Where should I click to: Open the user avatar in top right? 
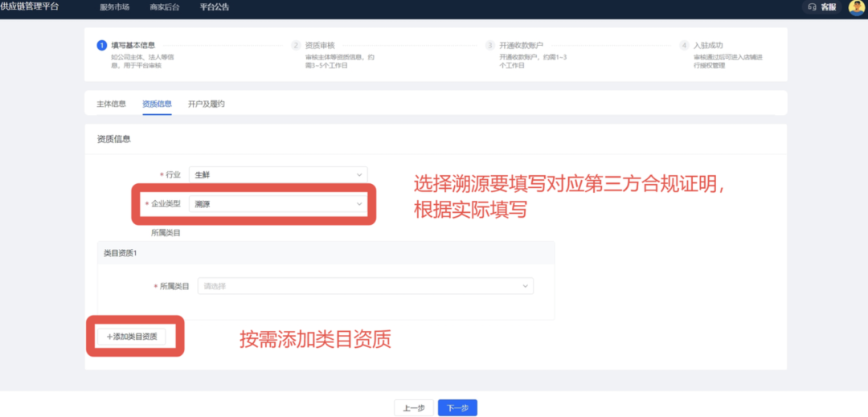pyautogui.click(x=856, y=7)
